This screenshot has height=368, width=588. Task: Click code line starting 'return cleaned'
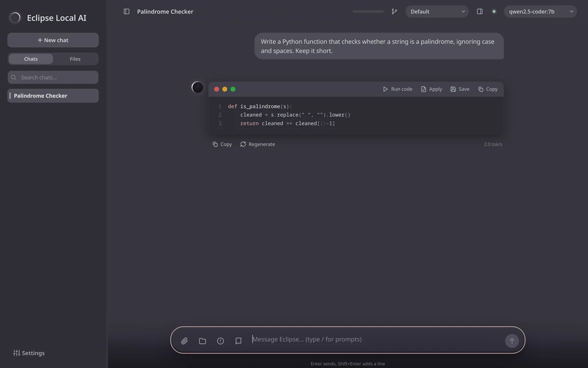287,123
